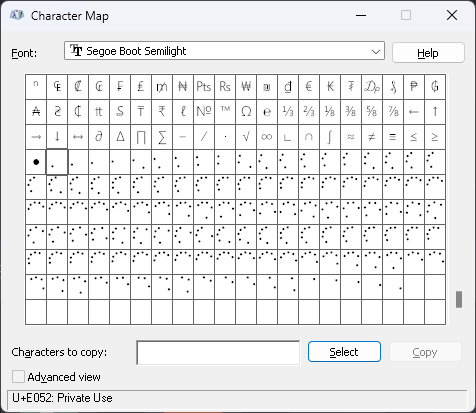Choose the Rs rupee character cell
The image size is (476, 413).
click(225, 87)
